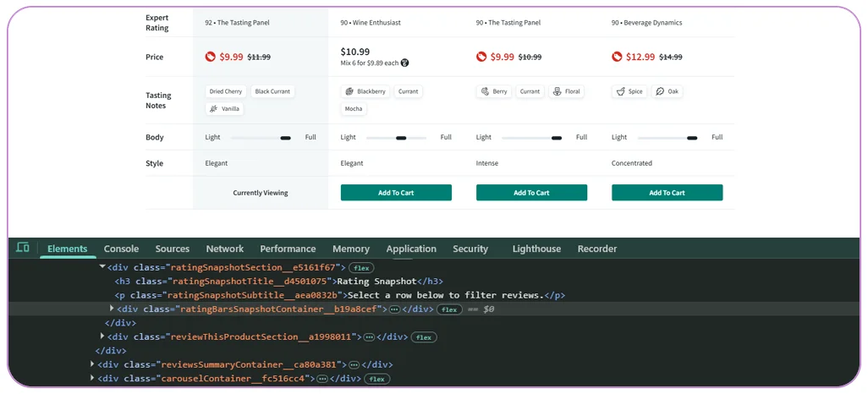Click the 92 • The Tasting Panel rating
Image resolution: width=868 pixels, height=394 pixels.
(x=237, y=23)
